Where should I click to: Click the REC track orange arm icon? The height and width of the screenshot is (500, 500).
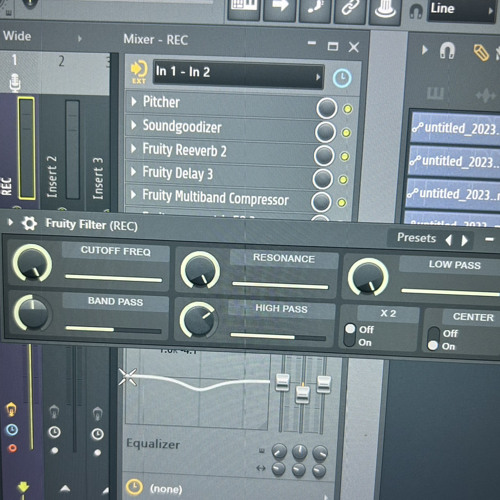[11, 409]
